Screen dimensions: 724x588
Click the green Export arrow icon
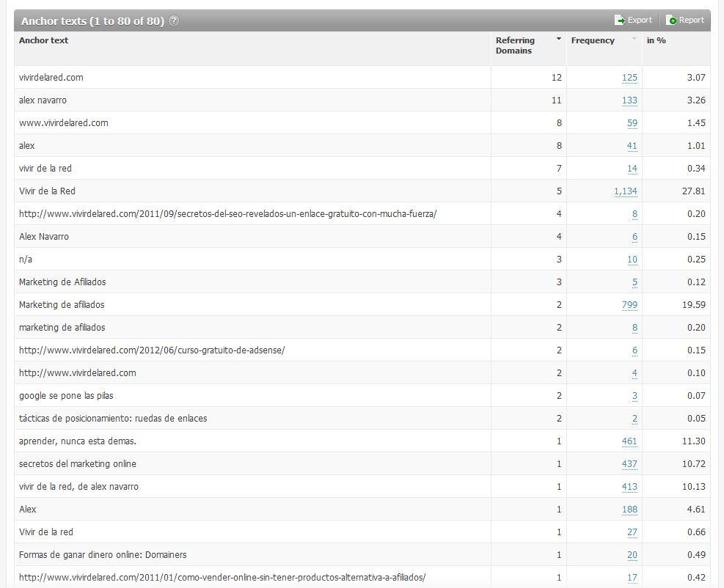(x=620, y=21)
